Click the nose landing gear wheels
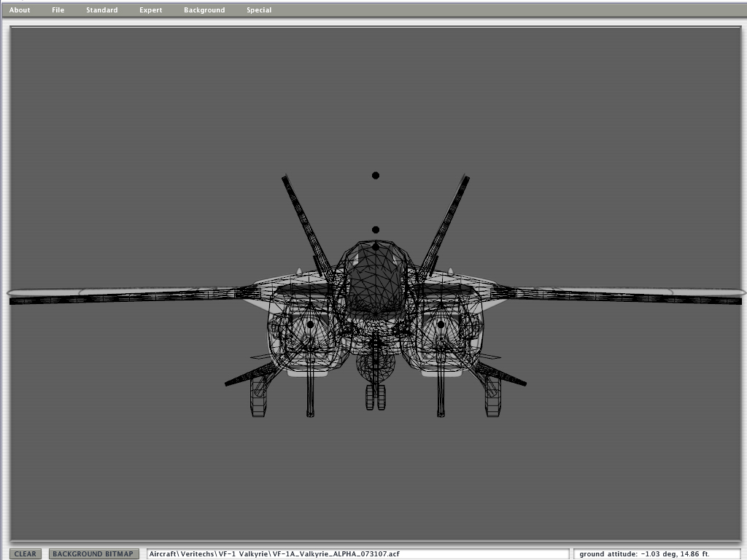 (376, 397)
